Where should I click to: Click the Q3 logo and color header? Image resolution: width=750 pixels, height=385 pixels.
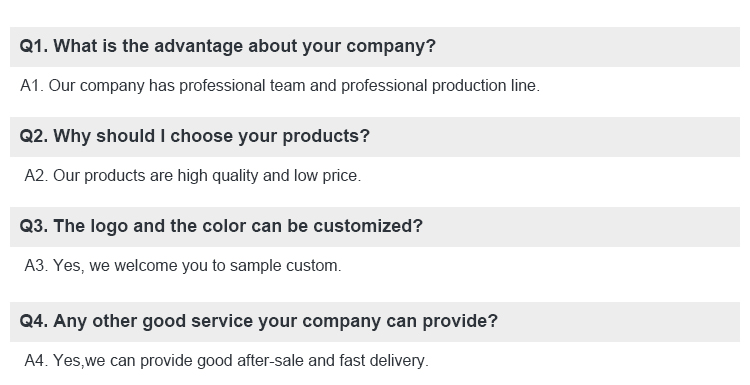point(375,227)
